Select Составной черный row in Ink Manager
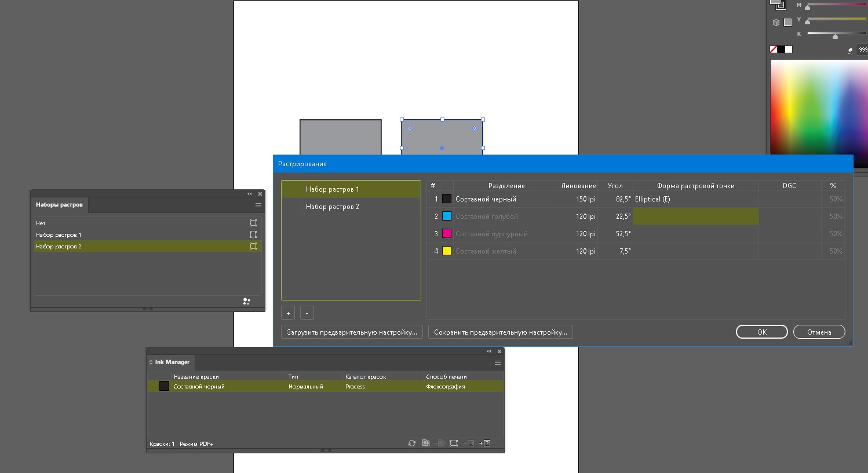Image resolution: width=868 pixels, height=473 pixels. [325, 386]
